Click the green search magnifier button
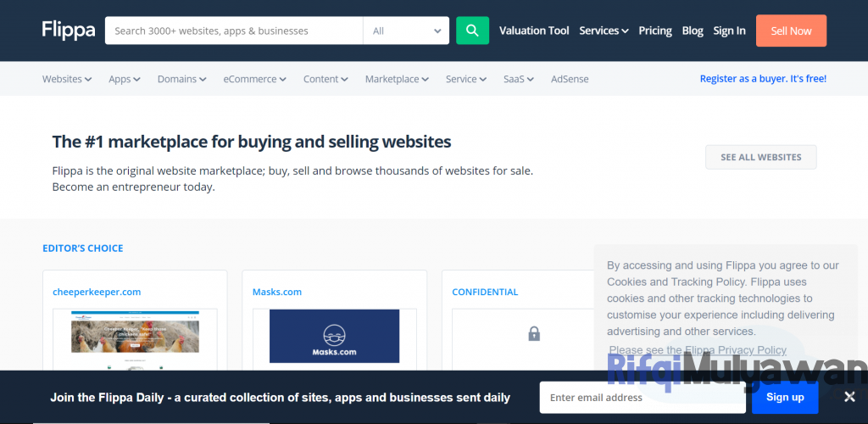The height and width of the screenshot is (424, 868). [472, 31]
